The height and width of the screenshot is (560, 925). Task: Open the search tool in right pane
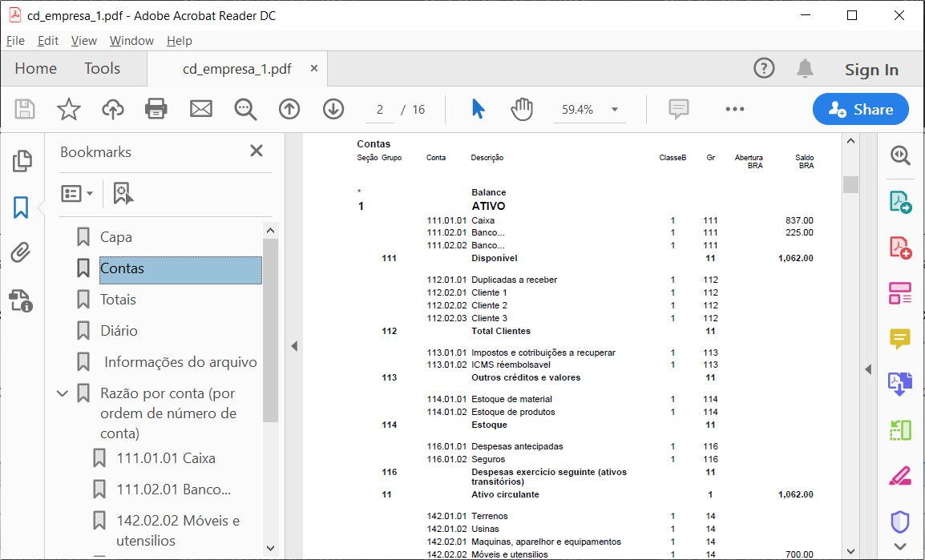point(900,155)
